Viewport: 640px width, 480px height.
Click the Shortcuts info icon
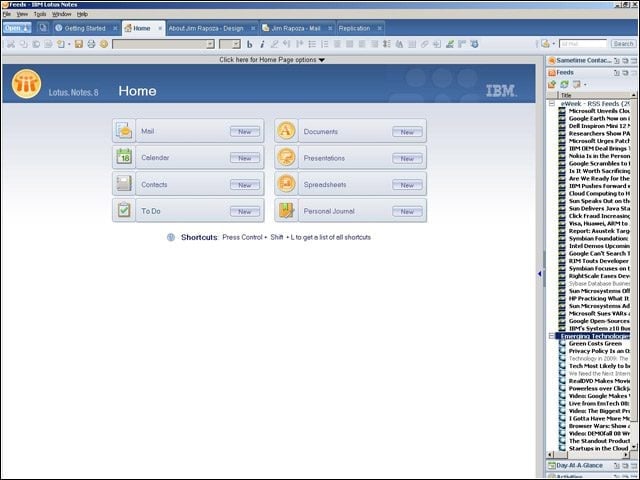171,237
